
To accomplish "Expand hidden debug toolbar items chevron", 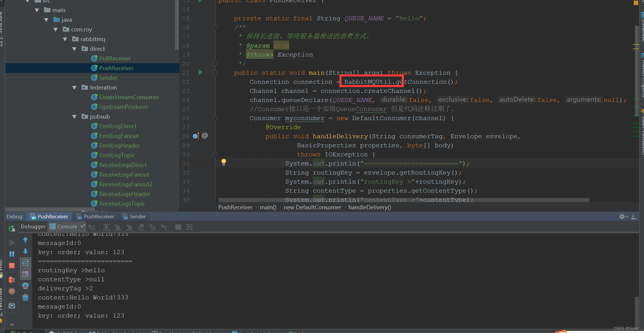I will [12, 325].
